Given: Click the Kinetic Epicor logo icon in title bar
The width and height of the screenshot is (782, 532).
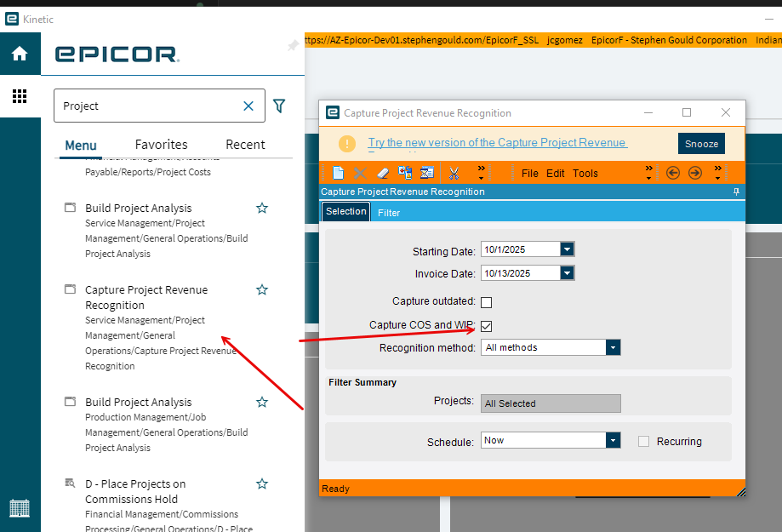Looking at the screenshot, I should [x=11, y=19].
